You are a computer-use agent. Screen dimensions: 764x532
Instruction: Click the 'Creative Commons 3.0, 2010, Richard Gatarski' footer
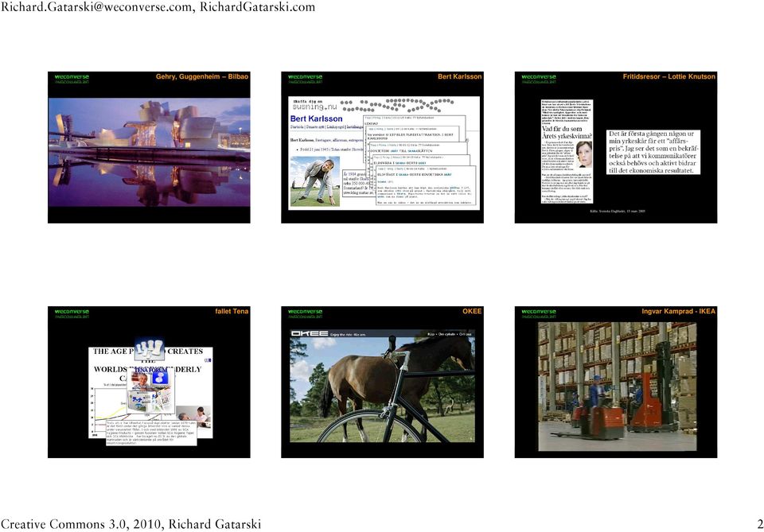click(131, 524)
